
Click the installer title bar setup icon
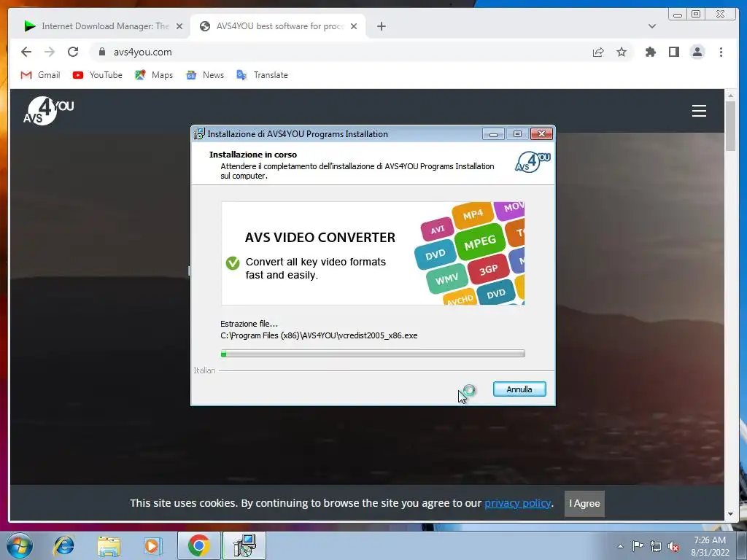pyautogui.click(x=199, y=134)
